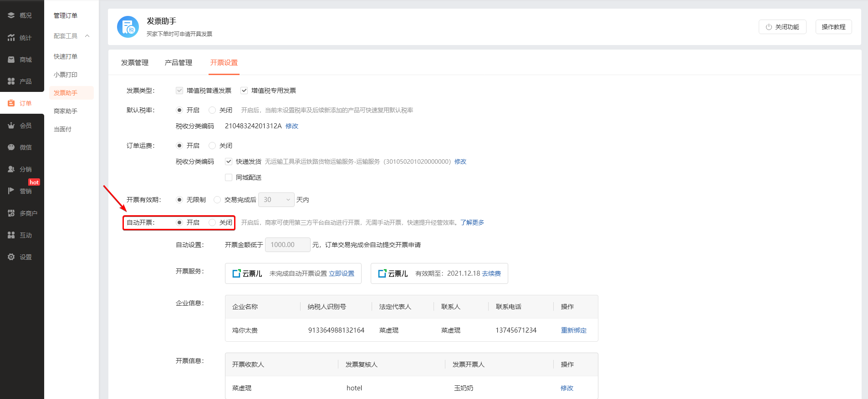Image resolution: width=868 pixels, height=399 pixels.
Task: Click the 概况 overview icon in sidebar
Action: 11,15
